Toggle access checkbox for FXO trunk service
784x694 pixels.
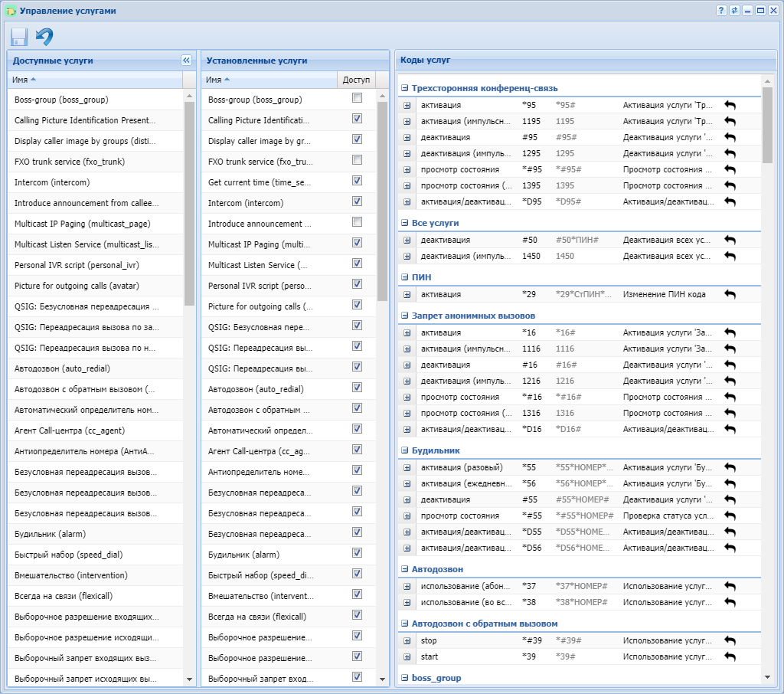pos(357,160)
